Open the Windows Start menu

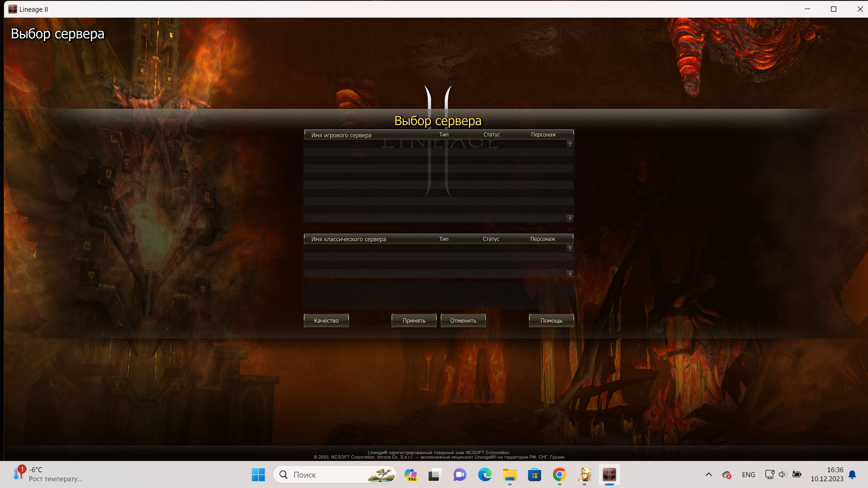(x=258, y=475)
